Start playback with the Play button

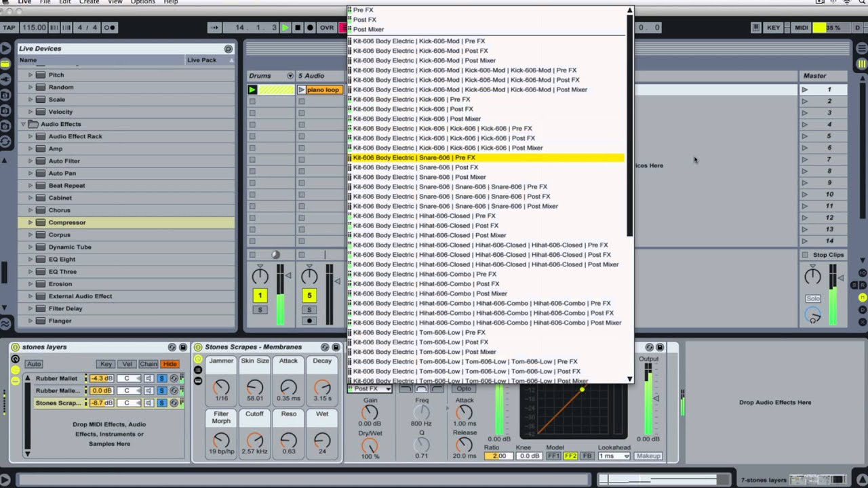click(285, 28)
